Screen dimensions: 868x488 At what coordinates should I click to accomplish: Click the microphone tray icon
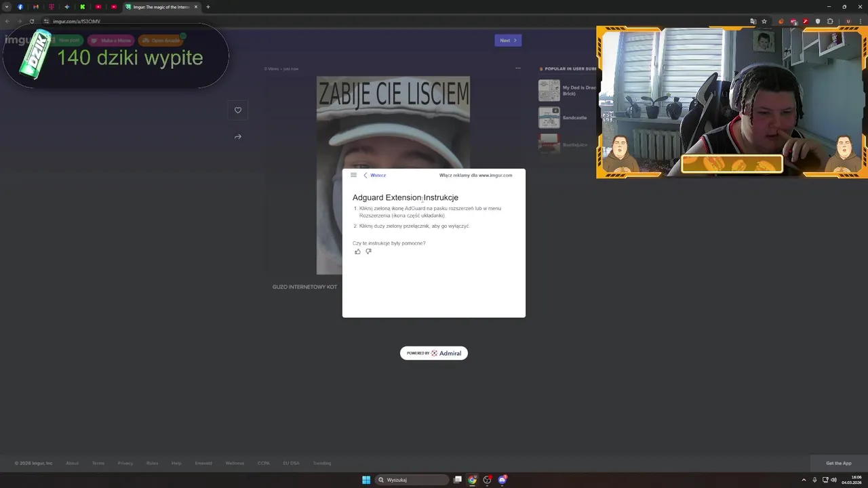[x=814, y=480]
